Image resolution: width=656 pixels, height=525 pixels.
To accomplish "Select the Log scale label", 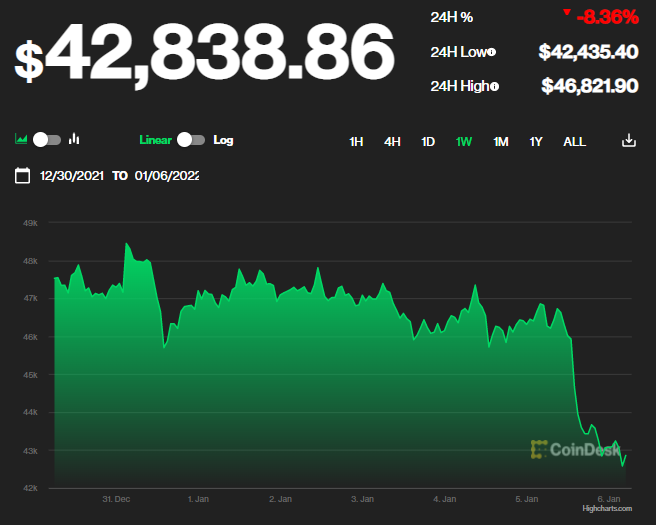I will click(x=223, y=140).
